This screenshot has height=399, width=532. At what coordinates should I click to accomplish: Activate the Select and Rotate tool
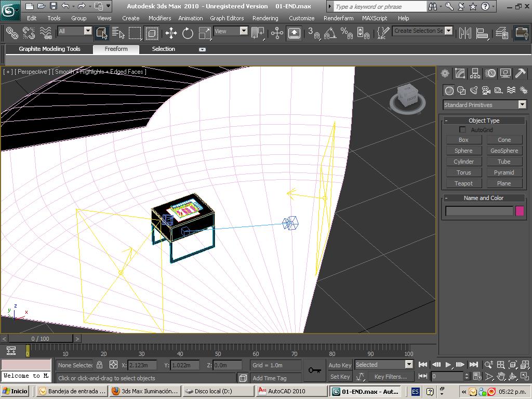[188, 33]
